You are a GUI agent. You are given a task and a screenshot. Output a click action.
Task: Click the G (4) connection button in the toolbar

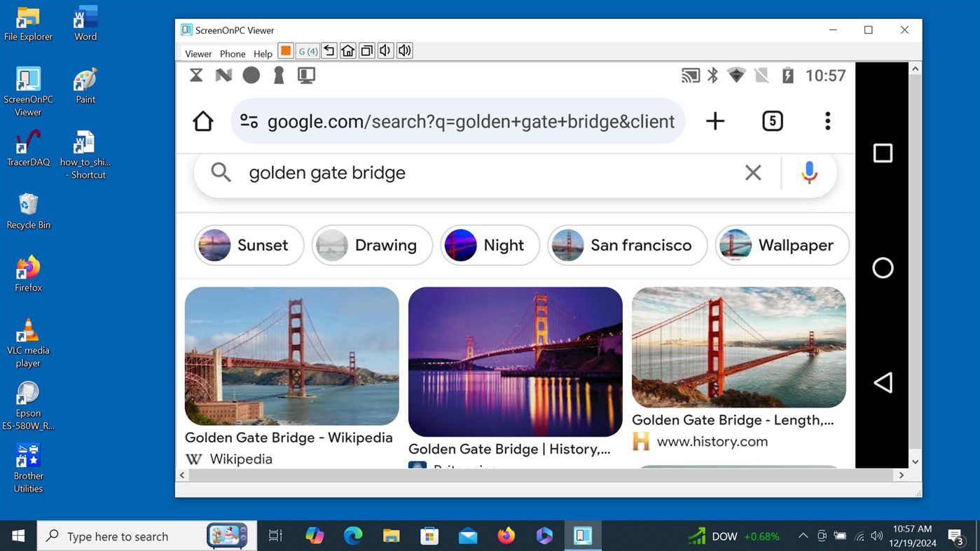pos(307,50)
